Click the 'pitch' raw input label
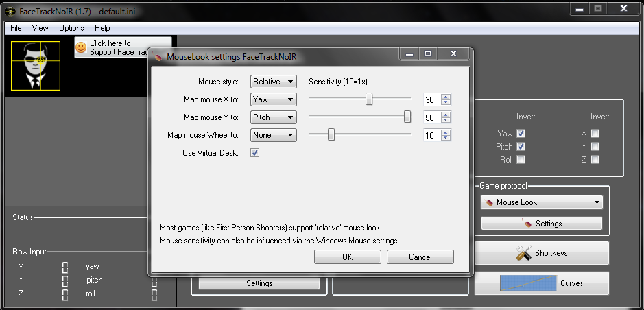Image resolution: width=644 pixels, height=310 pixels. point(95,280)
